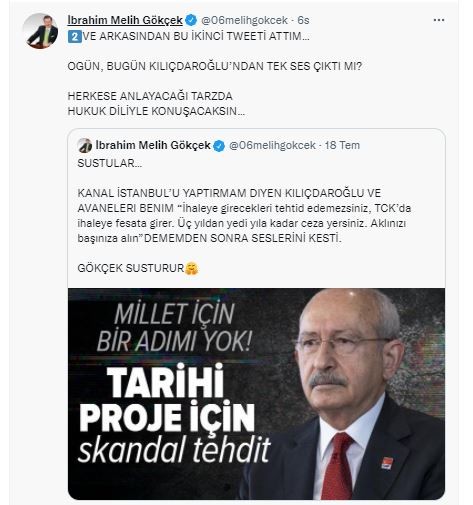Click the 'HUKUK DİLİYLE KONUŞACAKSIN' line
Image resolution: width=473 pixels, height=505 pixels.
pyautogui.click(x=156, y=111)
